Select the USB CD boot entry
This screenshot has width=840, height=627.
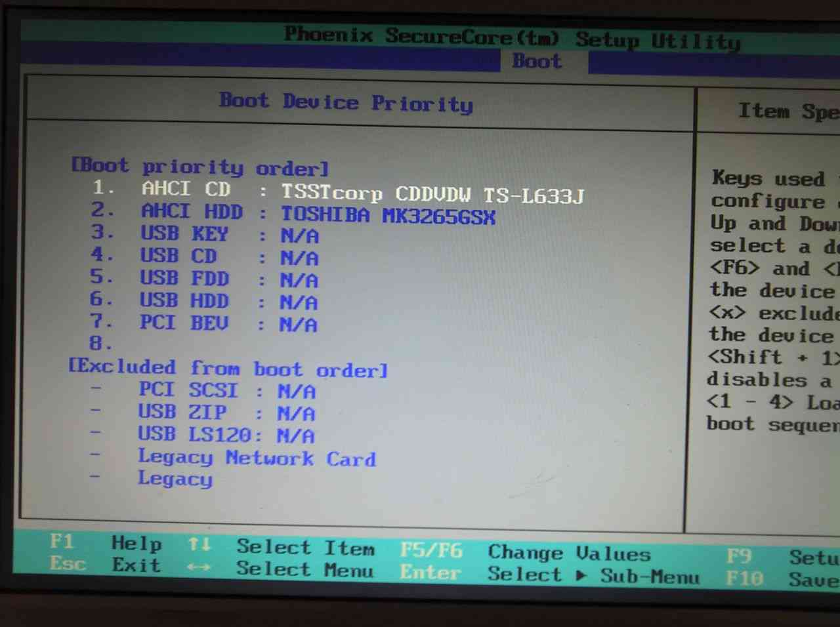(204, 256)
